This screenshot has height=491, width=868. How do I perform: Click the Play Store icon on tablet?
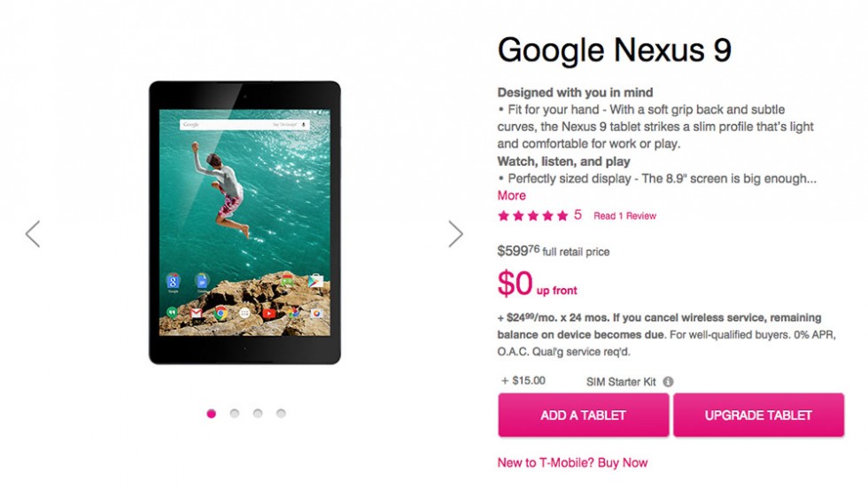[316, 282]
